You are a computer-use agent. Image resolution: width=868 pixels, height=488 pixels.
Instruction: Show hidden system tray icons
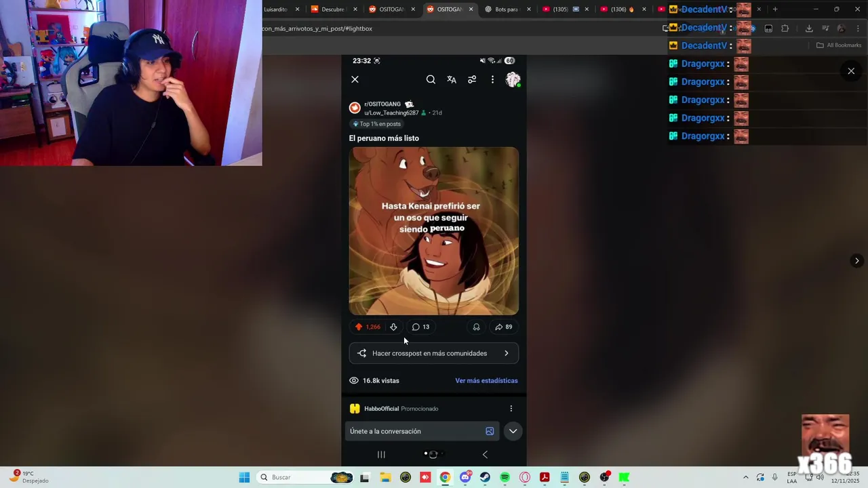pos(746,477)
